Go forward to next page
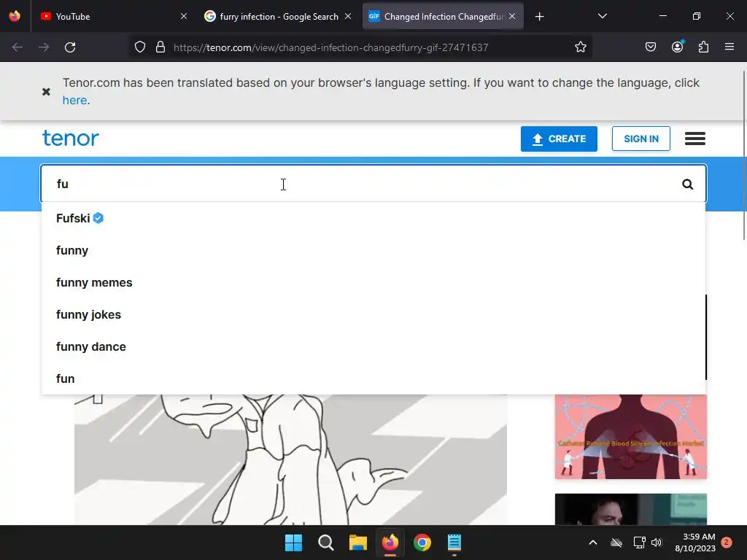This screenshot has height=560, width=747. click(44, 47)
